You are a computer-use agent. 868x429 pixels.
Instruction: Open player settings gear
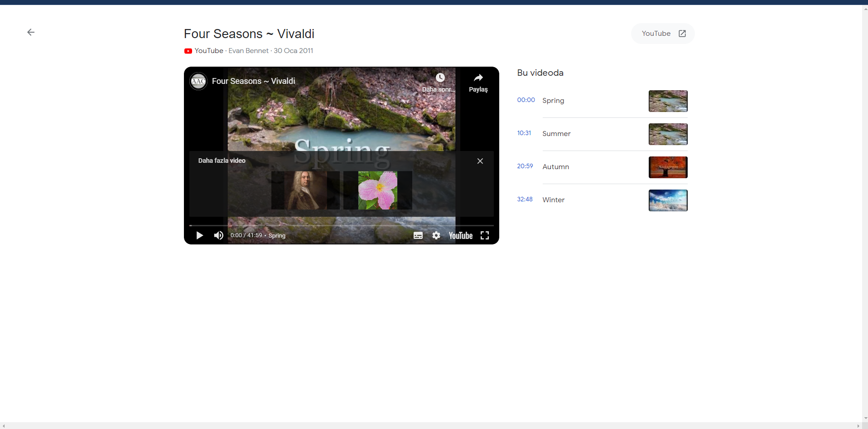tap(436, 235)
